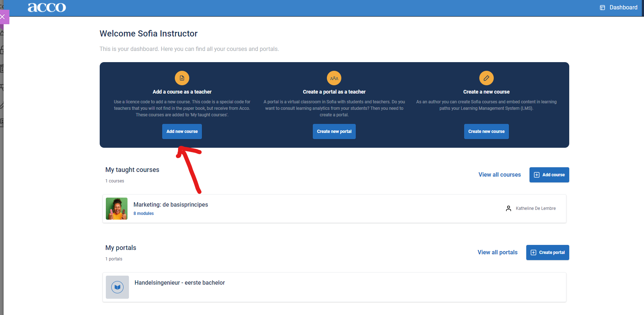Click the Create new course button
644x315 pixels.
point(487,131)
